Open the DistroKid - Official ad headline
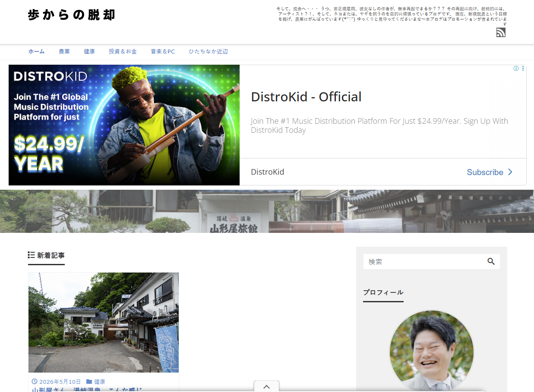Viewport: 534px width, 392px height. point(306,97)
